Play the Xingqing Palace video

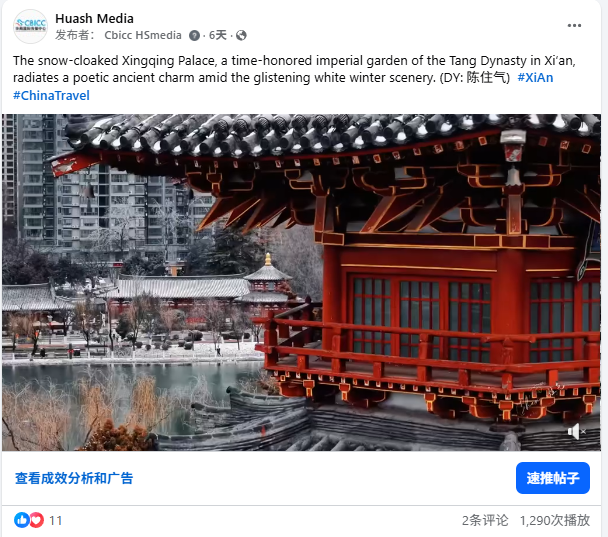tap(301, 282)
